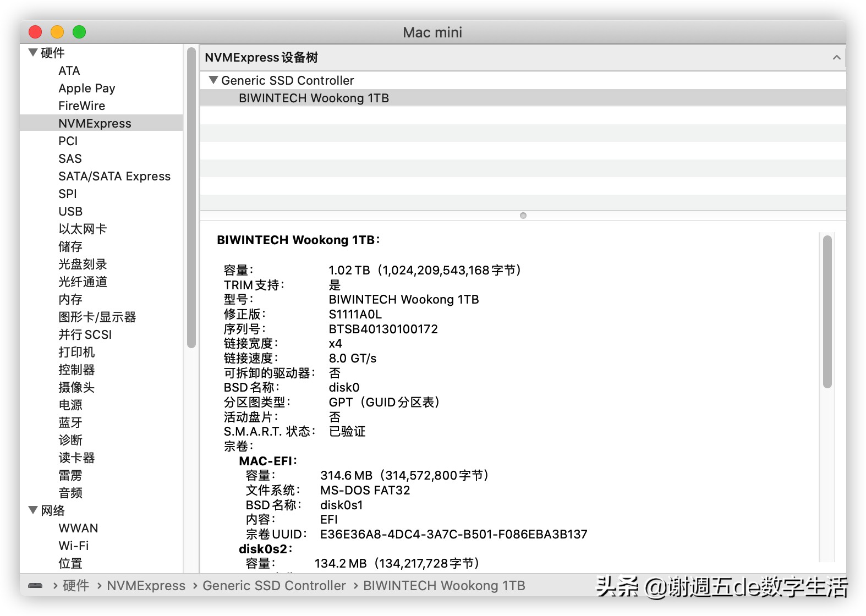Click the MAC-EFI volume heading

(x=267, y=461)
